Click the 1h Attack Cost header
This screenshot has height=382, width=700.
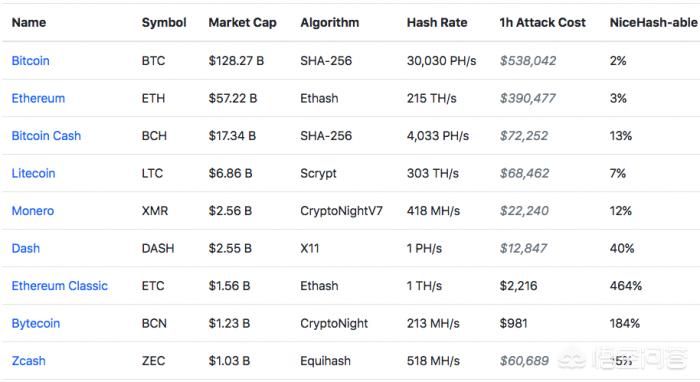(x=542, y=22)
